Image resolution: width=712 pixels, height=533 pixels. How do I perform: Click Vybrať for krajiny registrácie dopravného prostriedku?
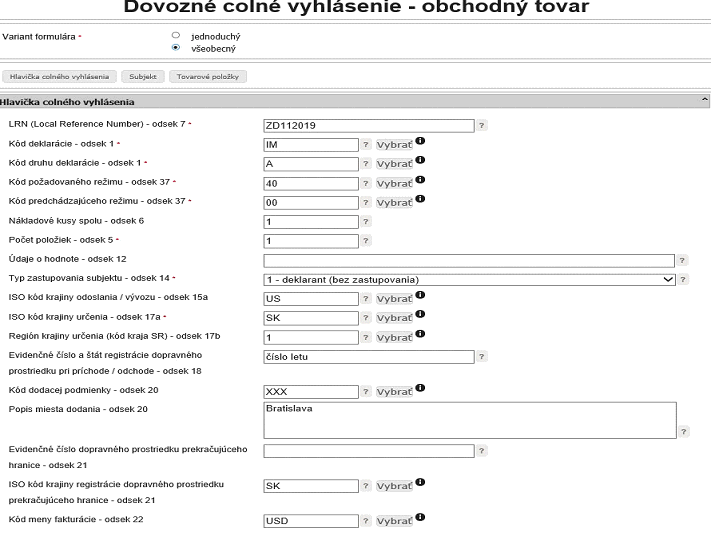[x=394, y=486]
